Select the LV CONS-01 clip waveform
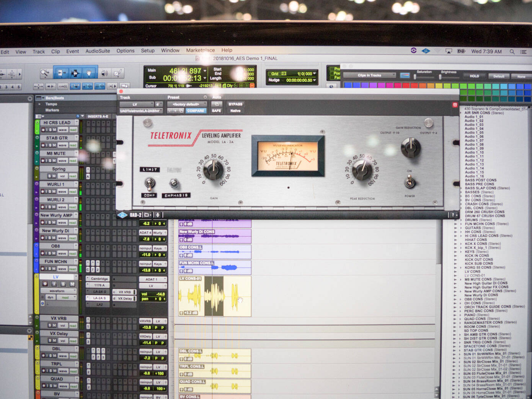The image size is (532, 399). (215, 296)
